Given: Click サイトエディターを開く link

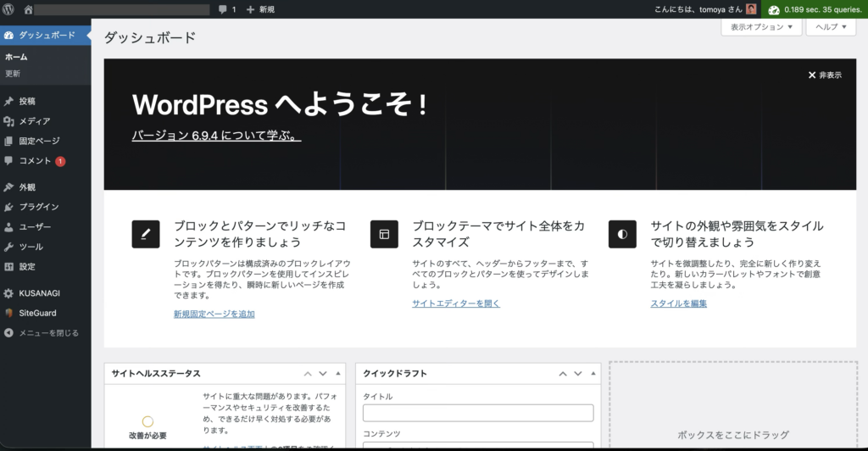Looking at the screenshot, I should [456, 303].
